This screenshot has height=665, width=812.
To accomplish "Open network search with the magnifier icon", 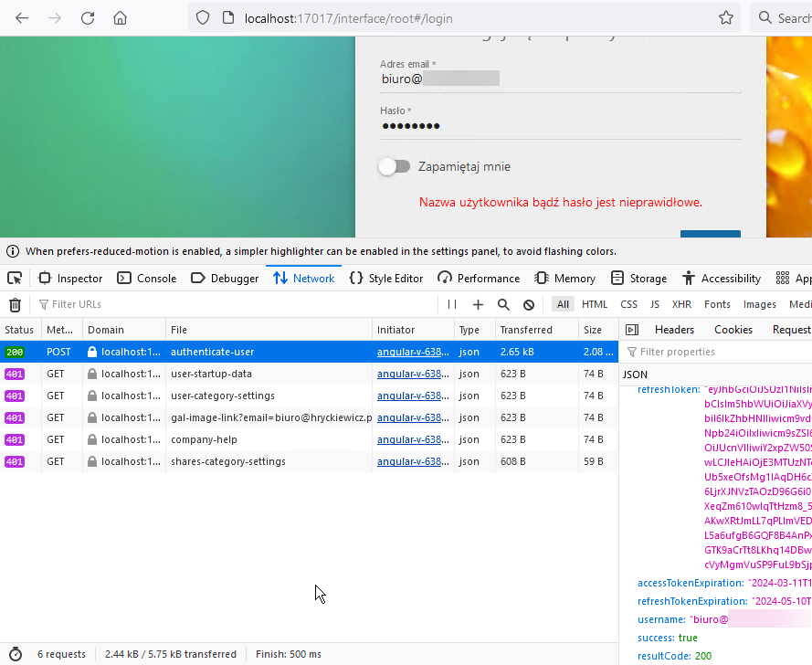I will coord(503,304).
